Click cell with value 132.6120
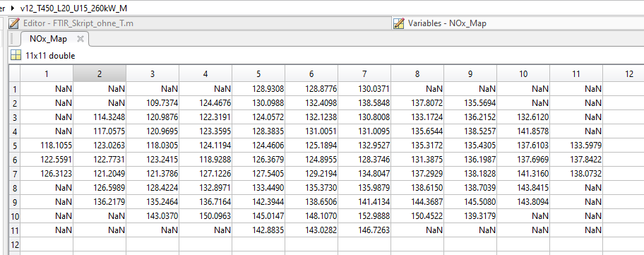The height and width of the screenshot is (255, 644). (x=523, y=117)
